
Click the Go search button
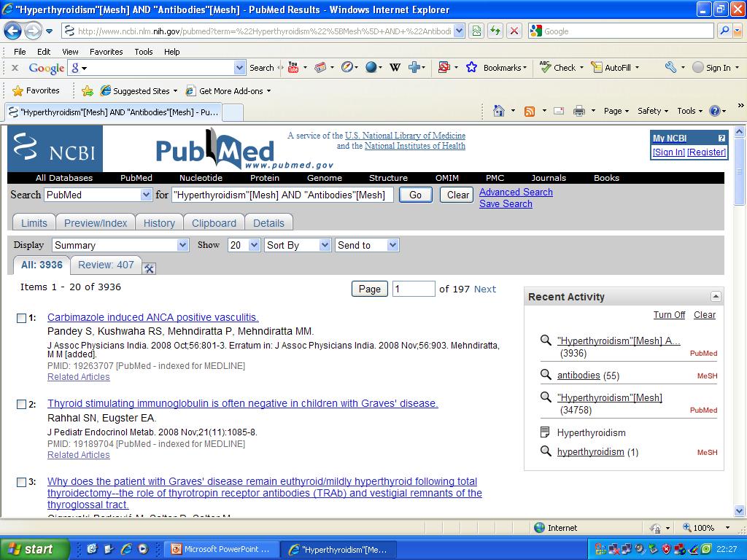(x=415, y=195)
